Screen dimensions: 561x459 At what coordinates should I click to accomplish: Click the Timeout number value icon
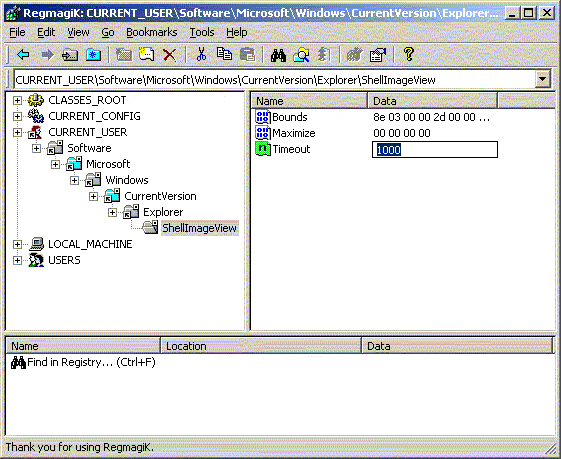[263, 149]
